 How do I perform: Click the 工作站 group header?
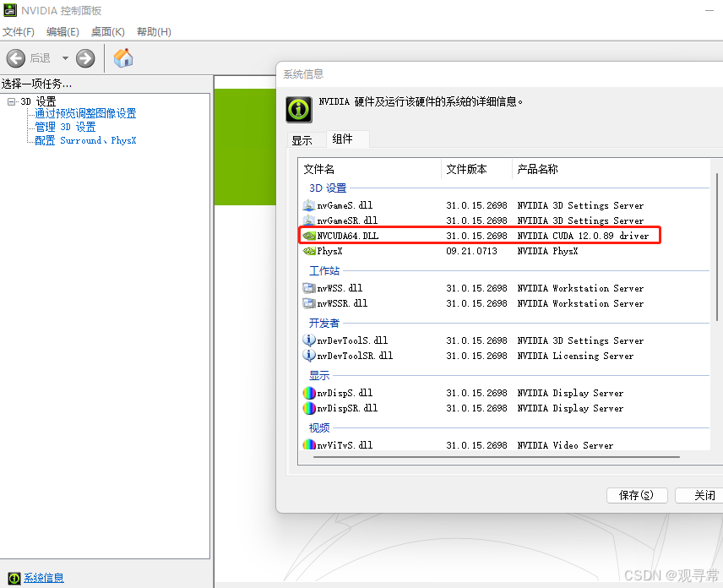(324, 270)
